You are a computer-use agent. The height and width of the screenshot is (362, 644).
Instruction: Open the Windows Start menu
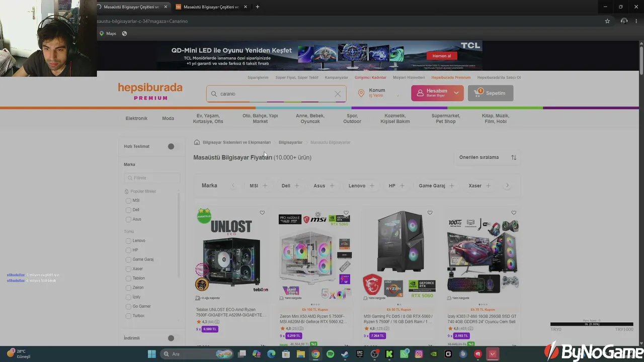[x=151, y=354]
